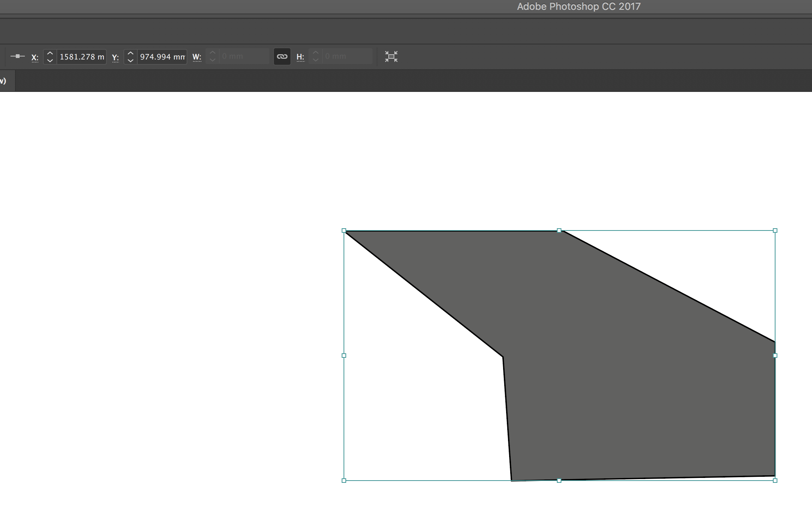Click the X position field showing 1581.278
812x522 pixels.
[81, 57]
